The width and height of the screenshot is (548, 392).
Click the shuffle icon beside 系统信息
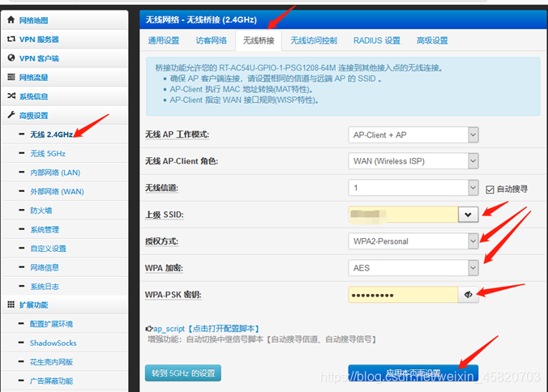coord(11,96)
